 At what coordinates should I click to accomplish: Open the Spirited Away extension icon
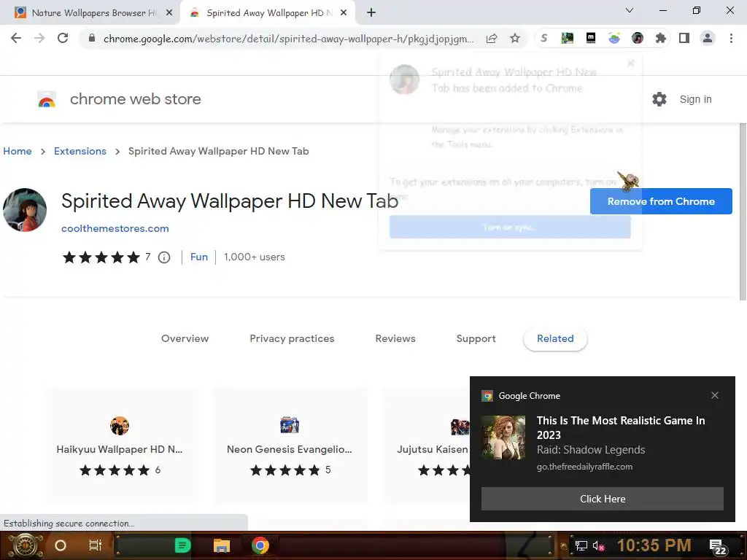click(x=638, y=38)
